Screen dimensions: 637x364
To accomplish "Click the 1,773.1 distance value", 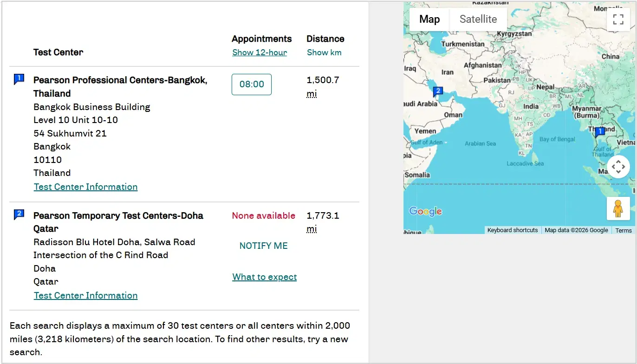I will pos(323,215).
